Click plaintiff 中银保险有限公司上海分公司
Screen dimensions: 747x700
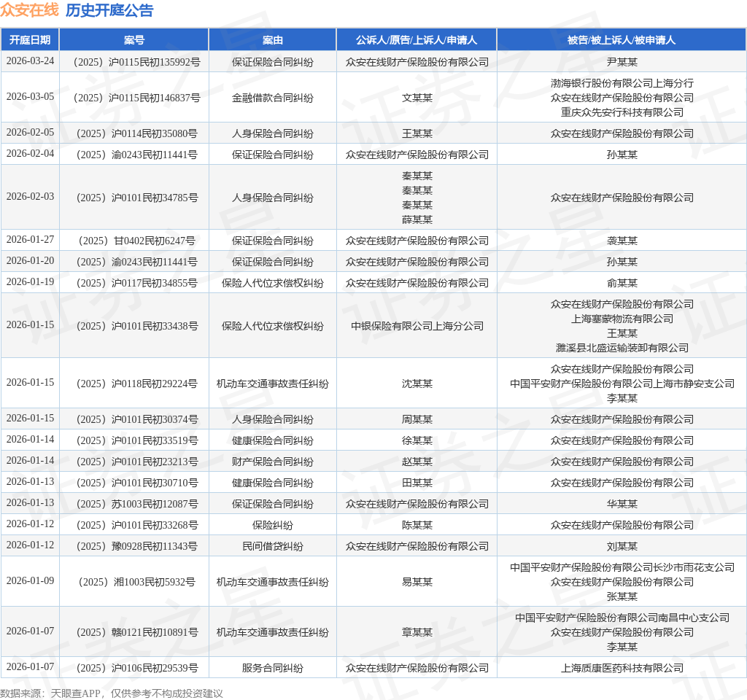(417, 326)
